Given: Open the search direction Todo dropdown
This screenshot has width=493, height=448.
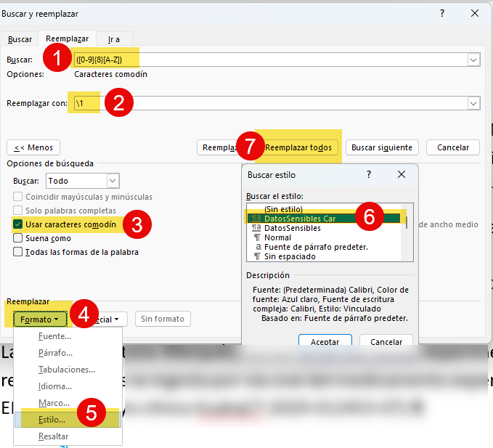Looking at the screenshot, I should pos(113,180).
